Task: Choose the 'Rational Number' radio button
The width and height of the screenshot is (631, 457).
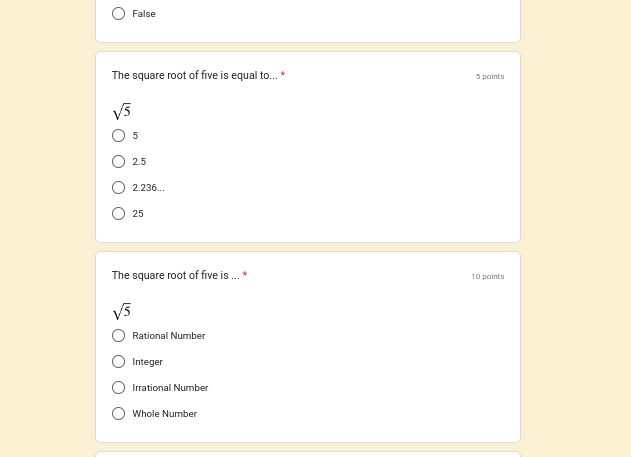Action: [x=118, y=336]
